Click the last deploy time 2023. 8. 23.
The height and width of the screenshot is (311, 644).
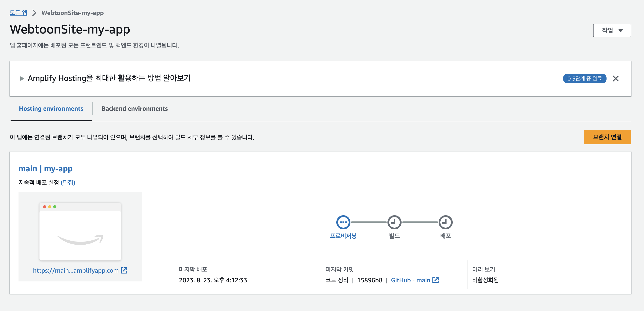click(x=213, y=280)
